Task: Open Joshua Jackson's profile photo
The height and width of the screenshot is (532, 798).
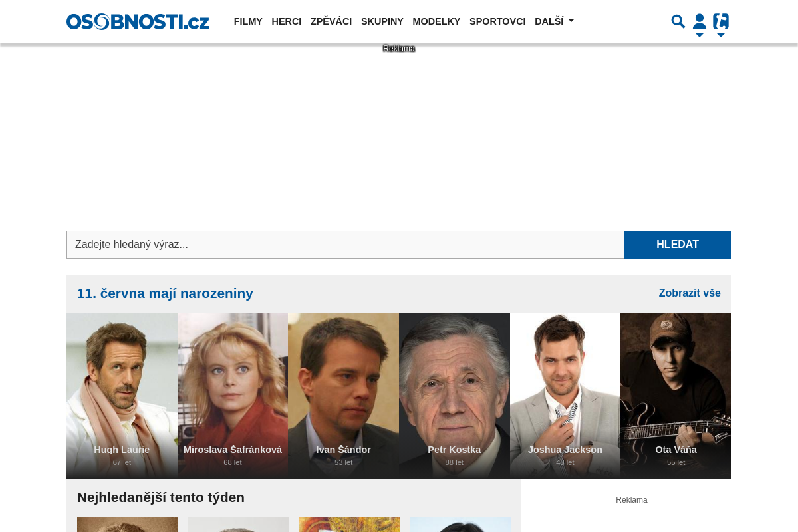Action: point(565,396)
